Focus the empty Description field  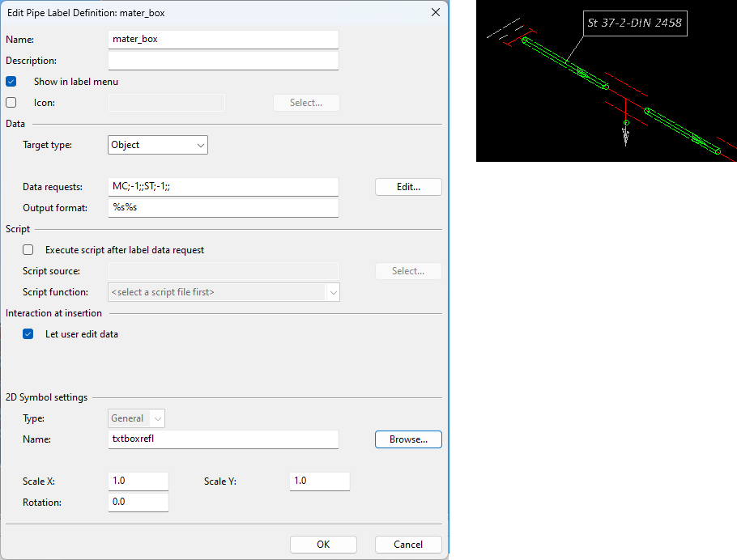[223, 61]
